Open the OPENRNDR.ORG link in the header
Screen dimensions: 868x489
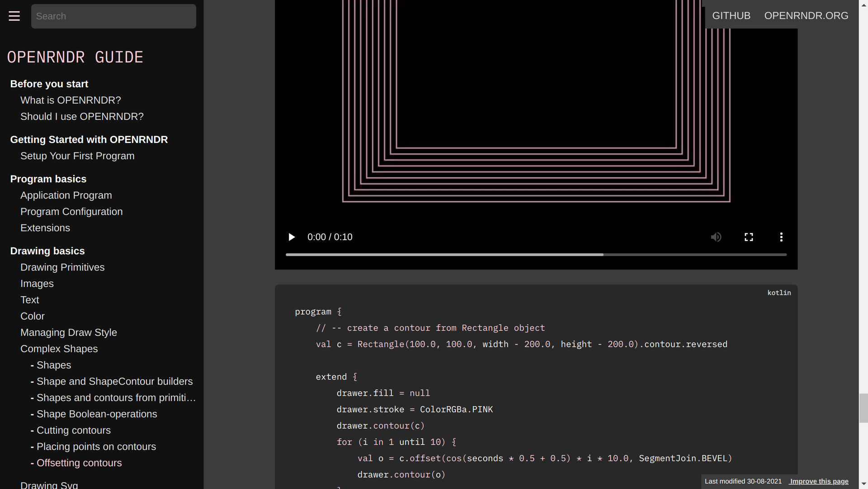[806, 16]
